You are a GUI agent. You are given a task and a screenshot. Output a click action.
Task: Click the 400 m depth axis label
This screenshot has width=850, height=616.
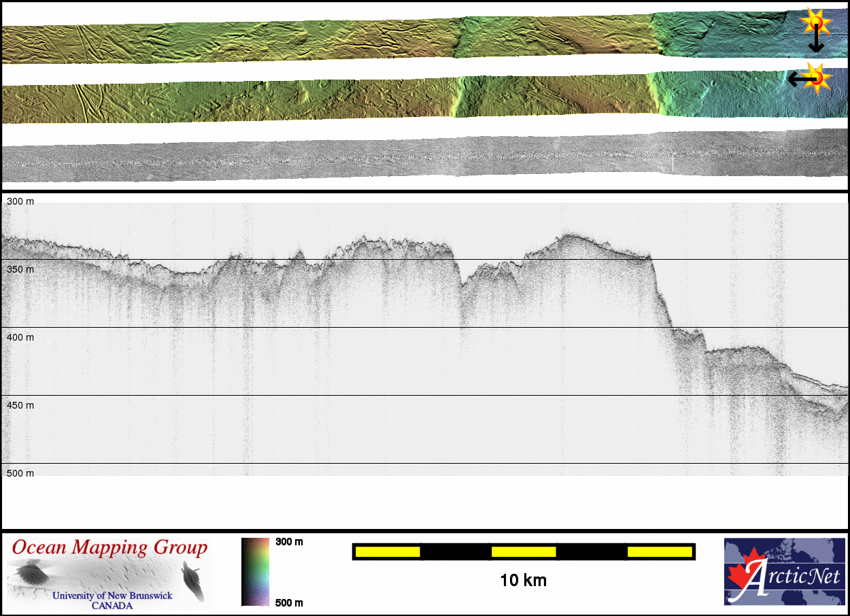pyautogui.click(x=20, y=338)
